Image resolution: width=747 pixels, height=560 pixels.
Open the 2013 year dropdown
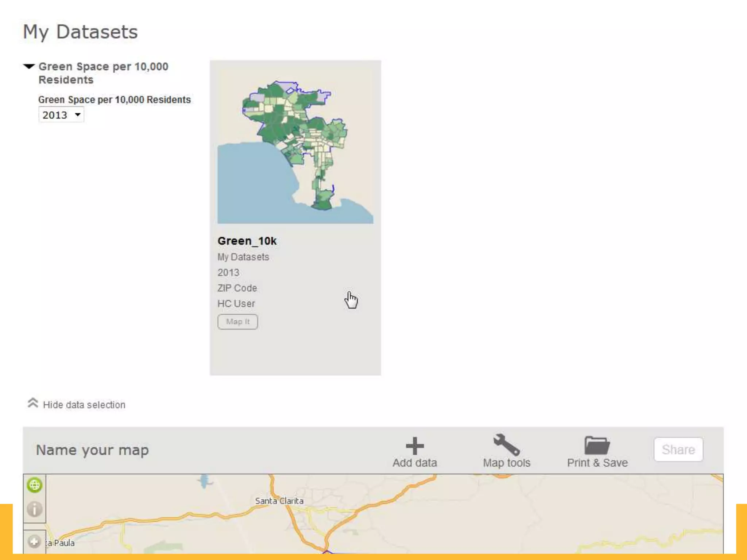pos(61,115)
